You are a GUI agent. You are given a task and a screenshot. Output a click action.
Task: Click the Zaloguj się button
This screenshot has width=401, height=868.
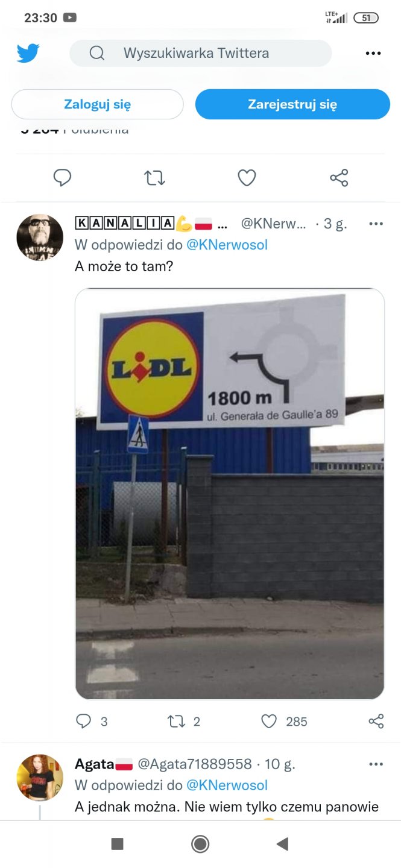point(97,104)
